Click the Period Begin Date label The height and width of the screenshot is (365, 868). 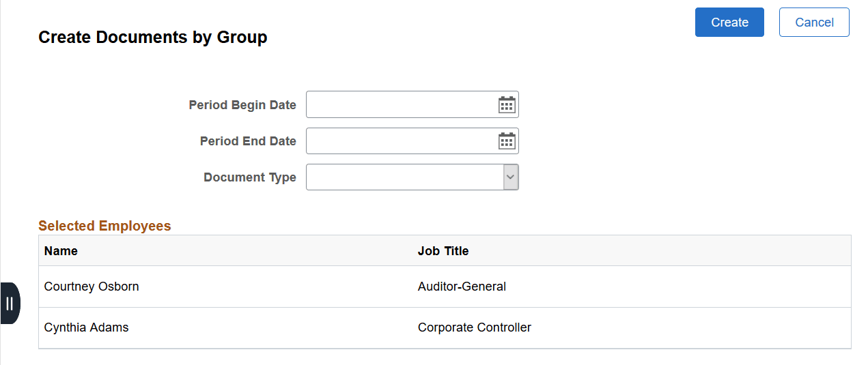tap(242, 105)
